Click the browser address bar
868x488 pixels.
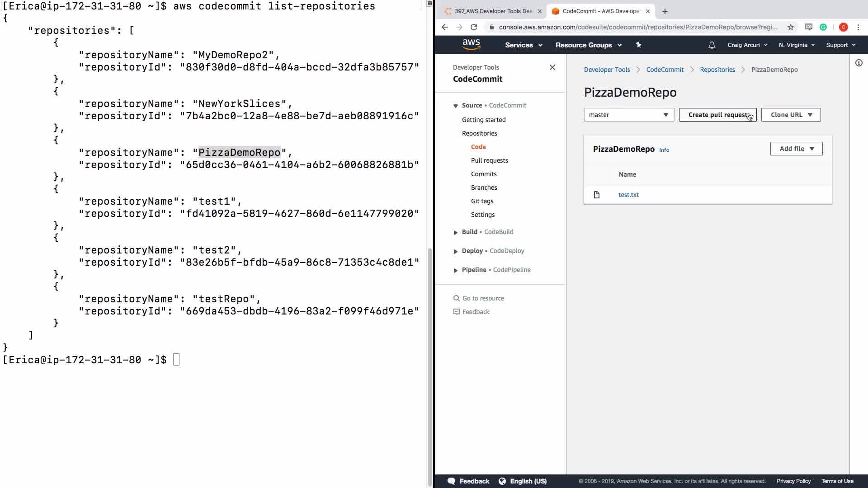point(637,27)
